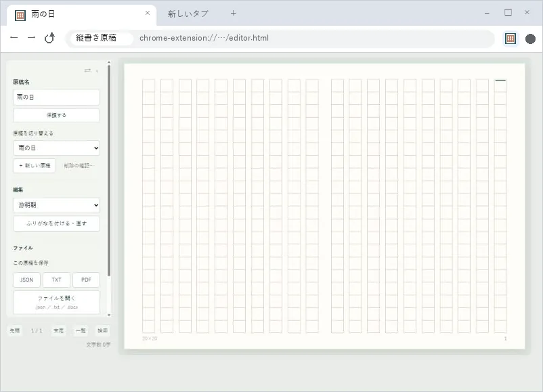The height and width of the screenshot is (392, 543).
Task: Click the 1 / 1 page indicator
Action: [37, 330]
